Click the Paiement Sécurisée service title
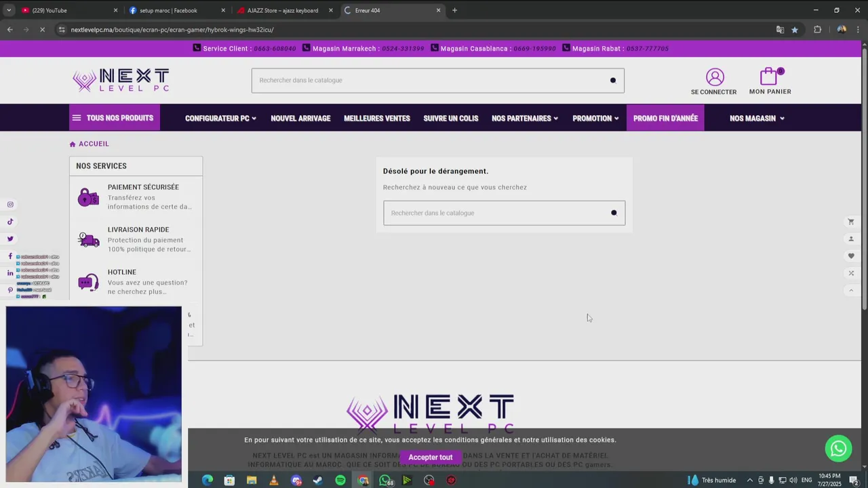 click(x=143, y=187)
